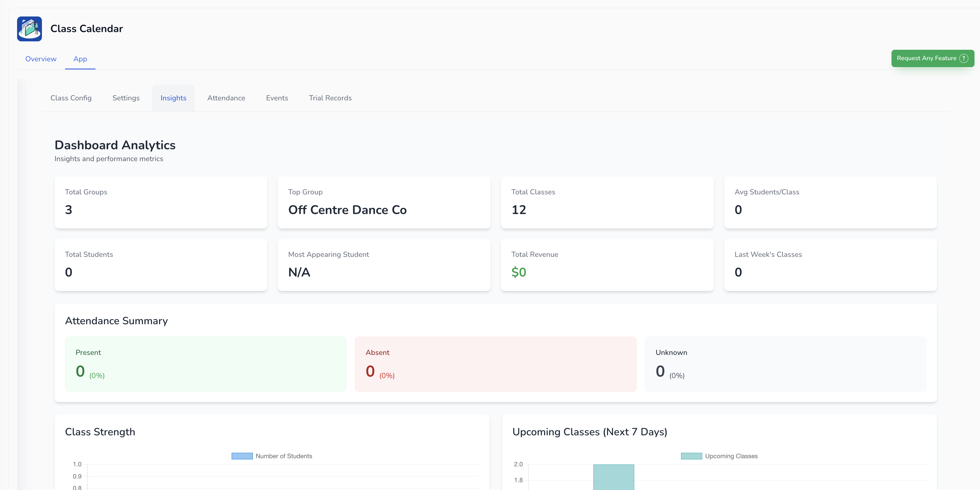The height and width of the screenshot is (490, 980).
Task: Click the Most Appearing Student N/A value
Action: 299,272
